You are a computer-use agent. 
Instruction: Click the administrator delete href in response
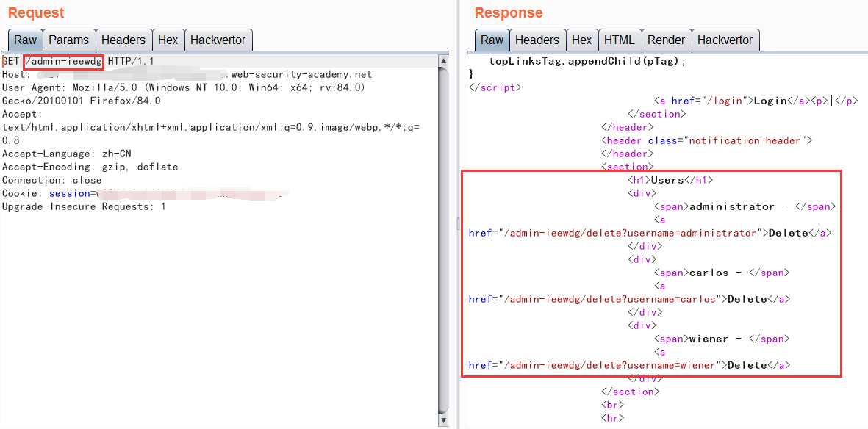point(628,233)
